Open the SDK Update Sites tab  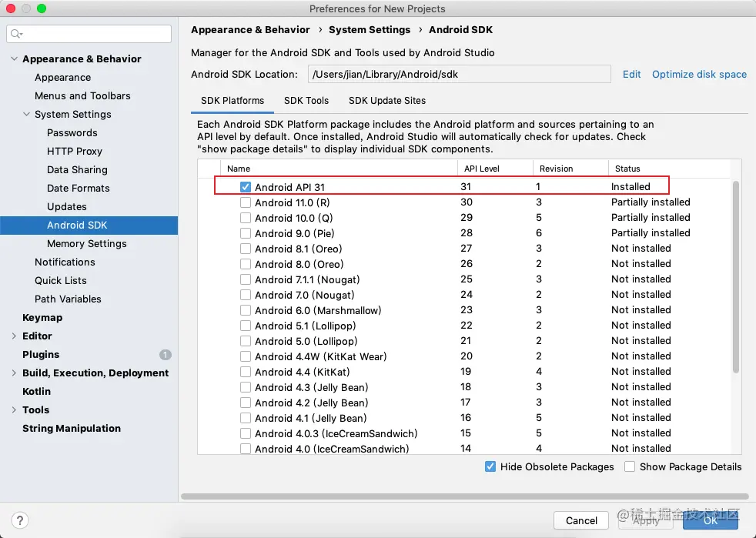(x=387, y=101)
